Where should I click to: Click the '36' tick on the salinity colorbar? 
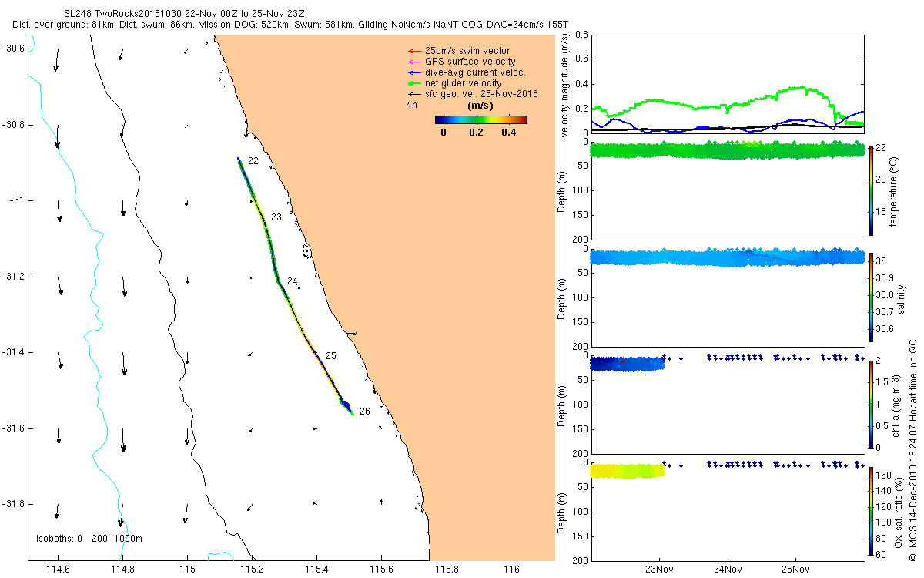[882, 260]
